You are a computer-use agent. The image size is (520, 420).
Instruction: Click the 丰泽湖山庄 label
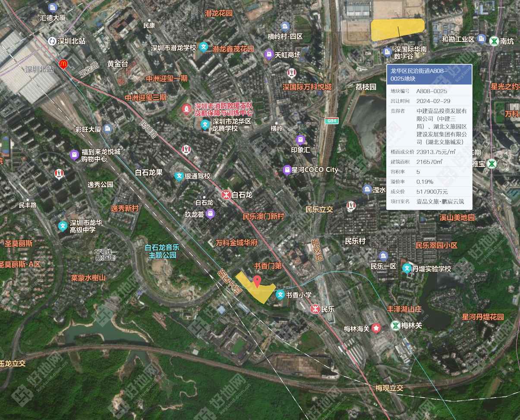point(403,309)
